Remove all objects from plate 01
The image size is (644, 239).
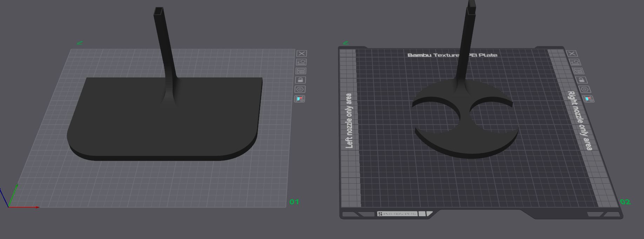[302, 54]
